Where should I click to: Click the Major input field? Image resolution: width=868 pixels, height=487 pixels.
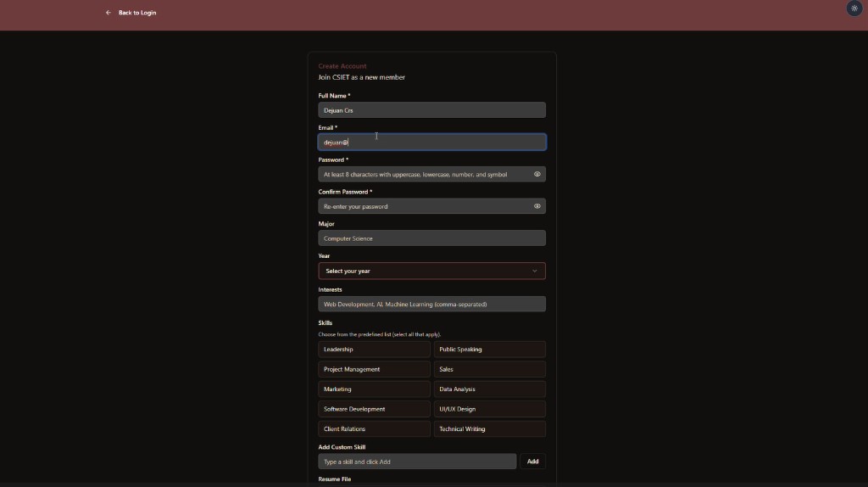click(x=431, y=238)
